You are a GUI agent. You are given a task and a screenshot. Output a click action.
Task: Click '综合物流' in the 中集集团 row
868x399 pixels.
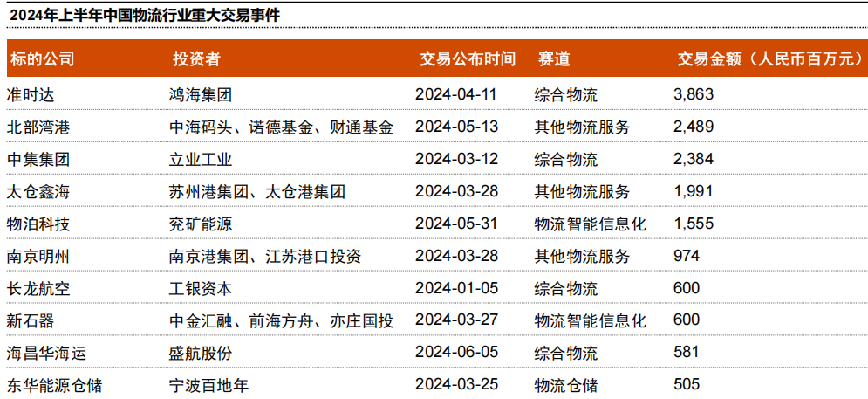point(566,160)
